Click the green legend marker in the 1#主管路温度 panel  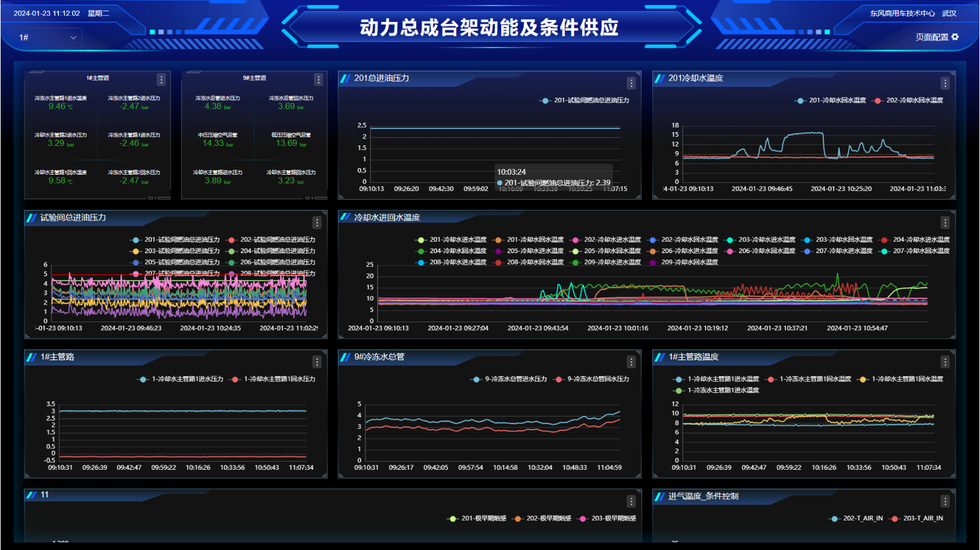tap(679, 390)
